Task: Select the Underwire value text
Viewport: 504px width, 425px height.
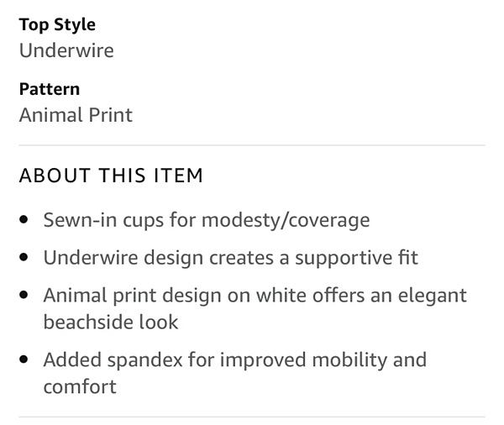Action: coord(66,50)
